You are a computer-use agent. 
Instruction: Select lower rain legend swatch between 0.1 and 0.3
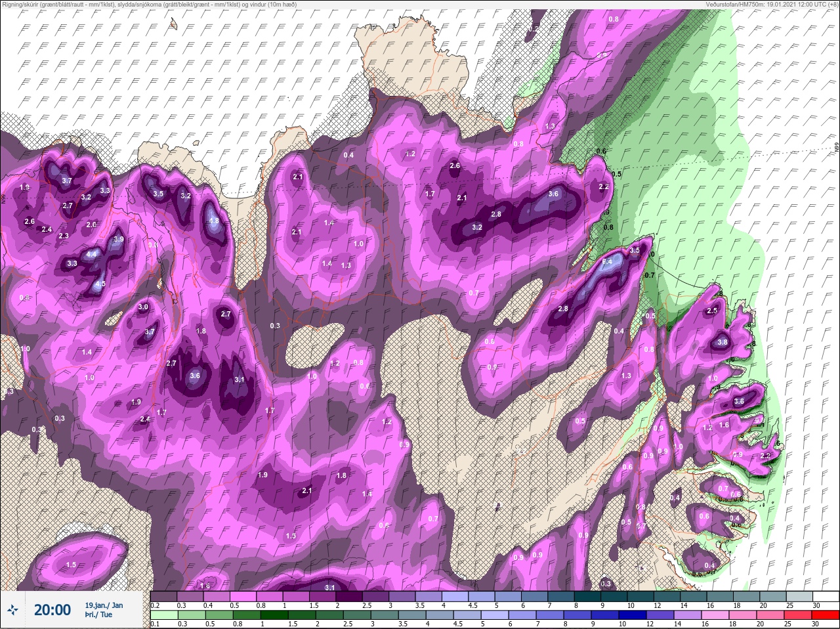pyautogui.click(x=163, y=615)
